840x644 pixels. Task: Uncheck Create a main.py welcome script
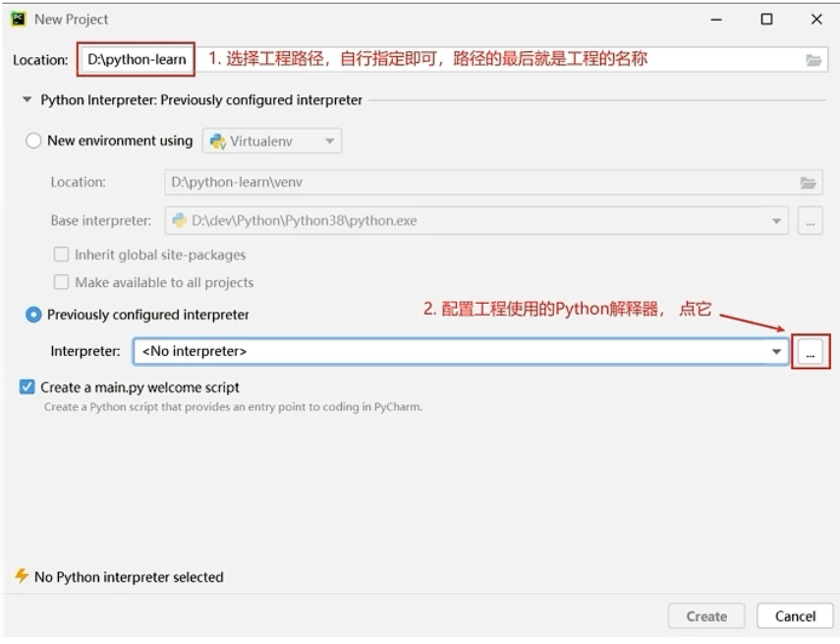click(x=27, y=387)
